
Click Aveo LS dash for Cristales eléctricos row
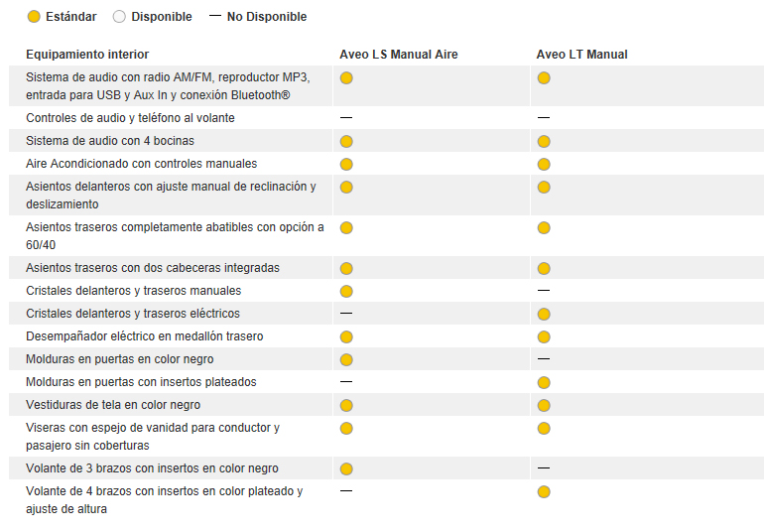pyautogui.click(x=346, y=314)
